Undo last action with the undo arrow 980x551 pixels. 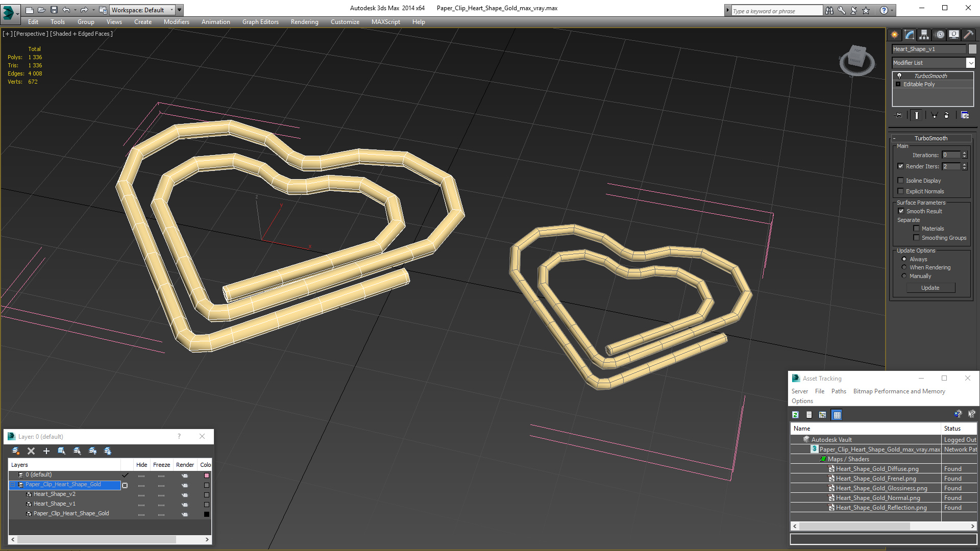click(x=66, y=10)
